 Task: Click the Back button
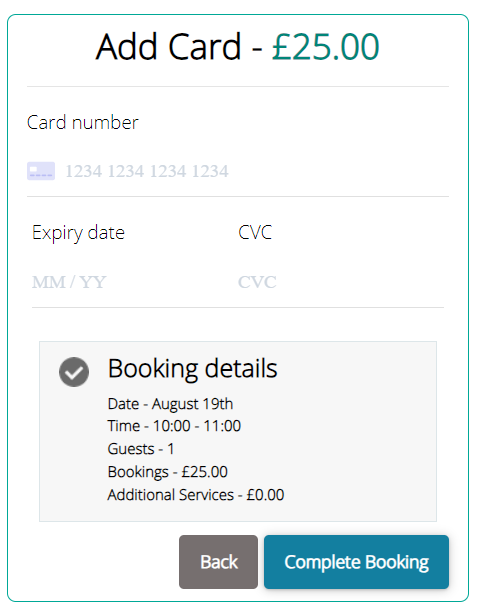218,562
